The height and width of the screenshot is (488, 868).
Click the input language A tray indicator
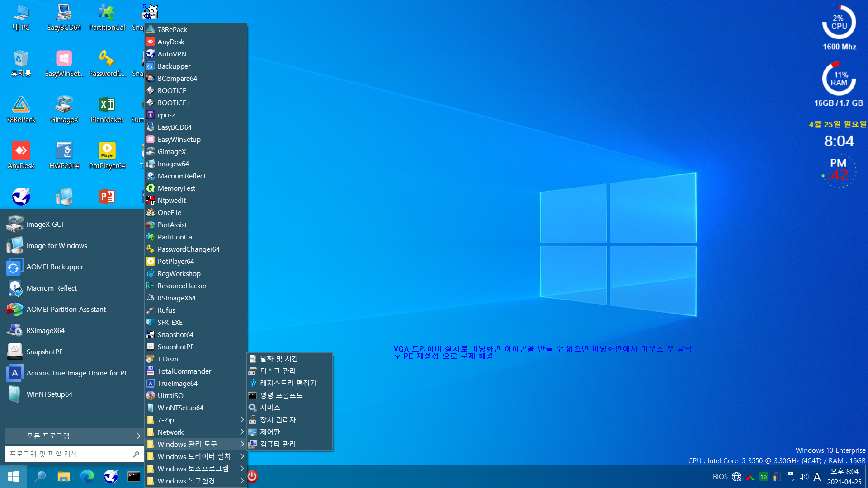point(817,477)
